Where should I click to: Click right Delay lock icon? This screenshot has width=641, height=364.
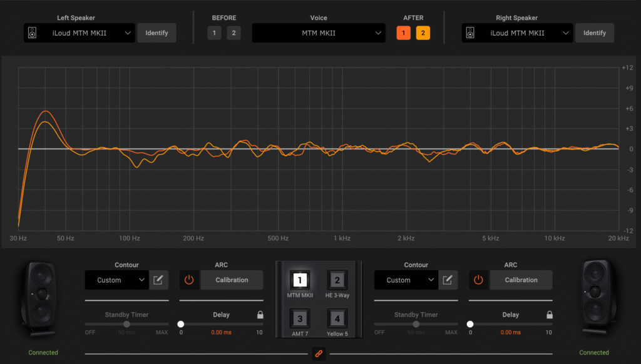550,315
